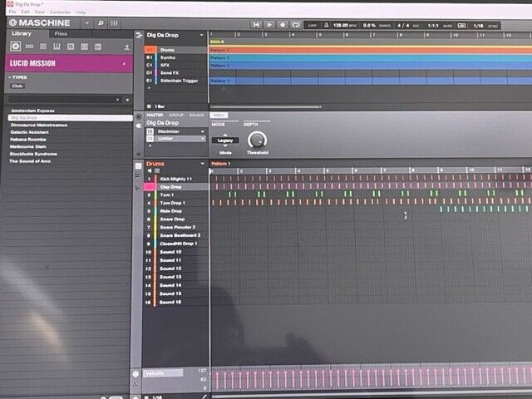The width and height of the screenshot is (532, 399).
Task: Add a plug-in slot below Limiter
Action: pyautogui.click(x=150, y=145)
